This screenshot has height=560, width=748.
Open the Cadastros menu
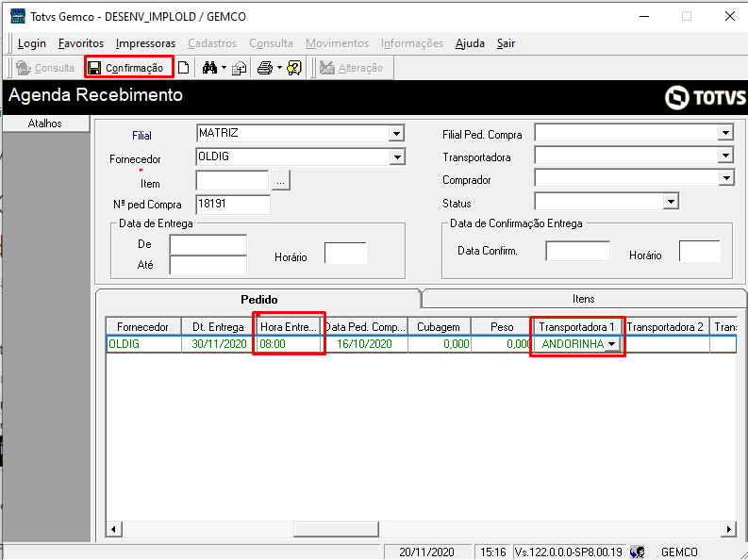212,43
